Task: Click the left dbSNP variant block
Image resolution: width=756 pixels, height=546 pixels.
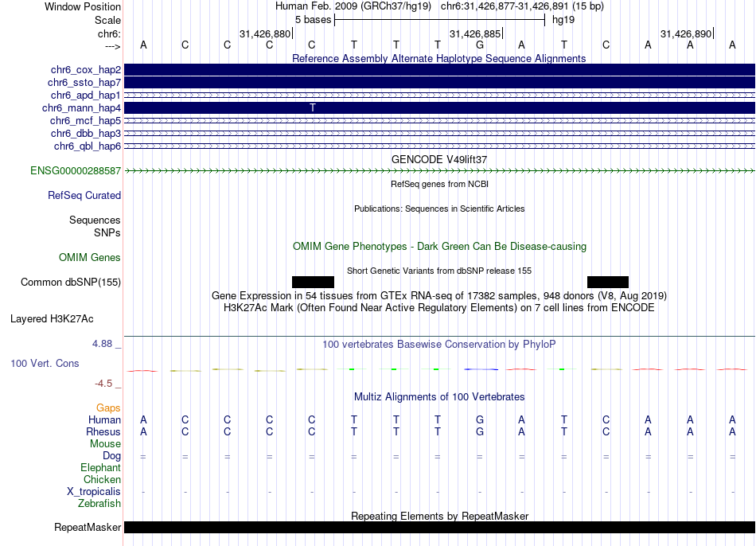Action: coord(313,283)
